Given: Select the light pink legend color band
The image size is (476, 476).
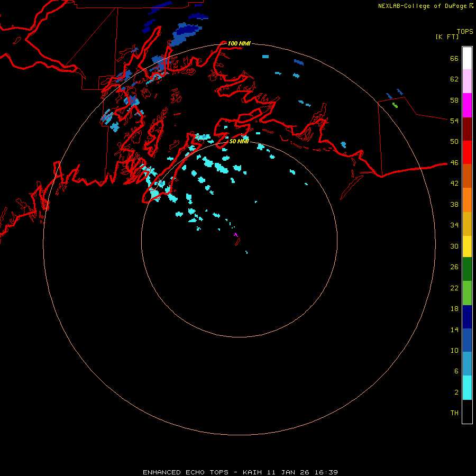Looking at the screenshot, I should (467, 81).
